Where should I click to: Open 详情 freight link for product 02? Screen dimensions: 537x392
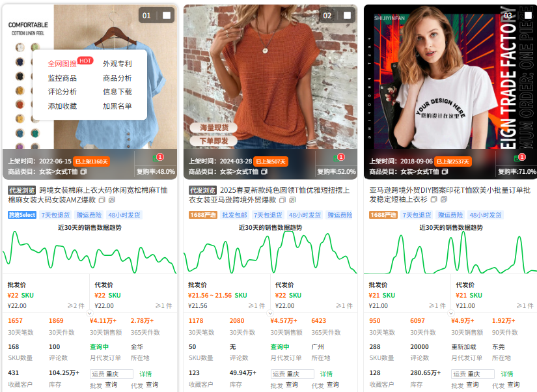coord(326,374)
